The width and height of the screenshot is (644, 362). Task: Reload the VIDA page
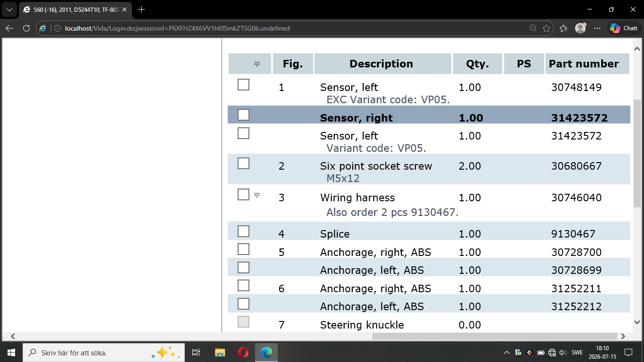pyautogui.click(x=26, y=28)
